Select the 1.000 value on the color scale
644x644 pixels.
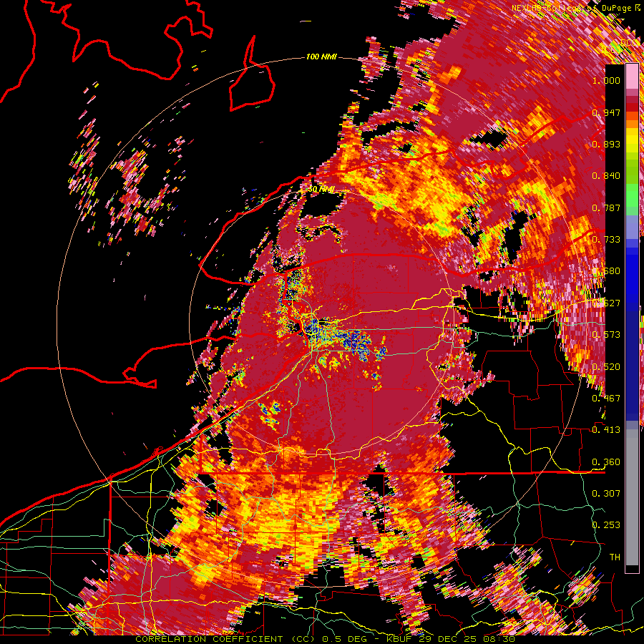pos(606,80)
